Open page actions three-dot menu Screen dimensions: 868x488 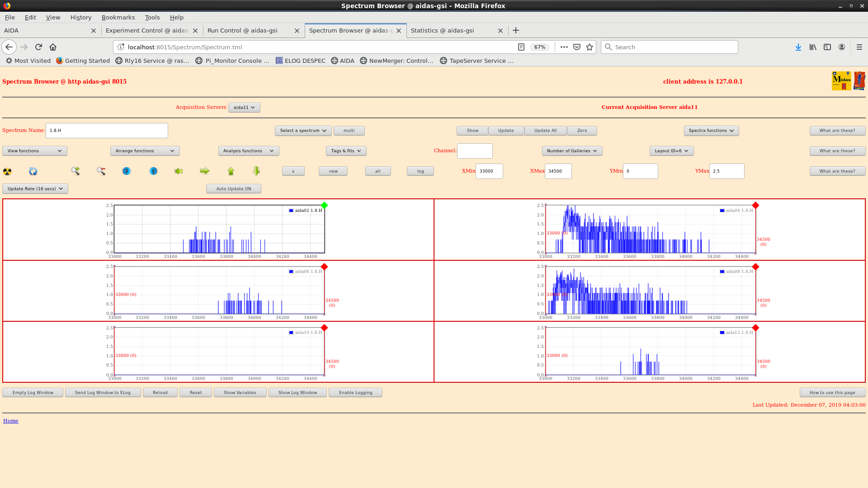(x=564, y=47)
